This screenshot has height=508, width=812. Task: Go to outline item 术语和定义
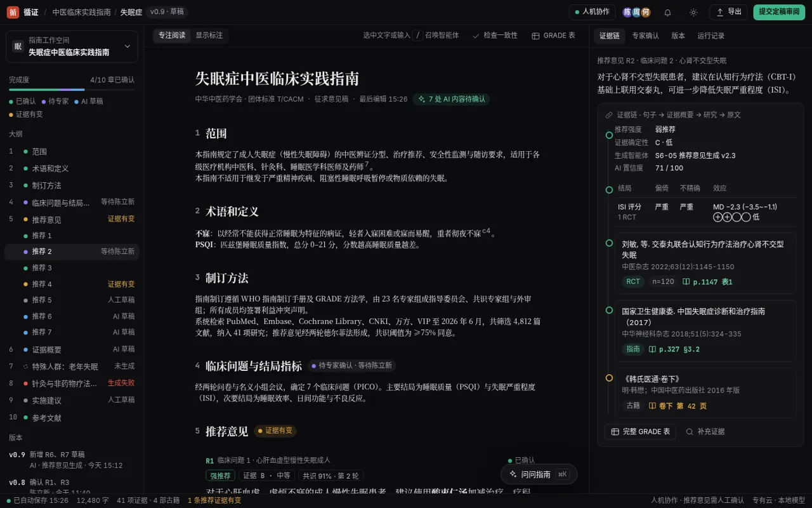click(72, 168)
